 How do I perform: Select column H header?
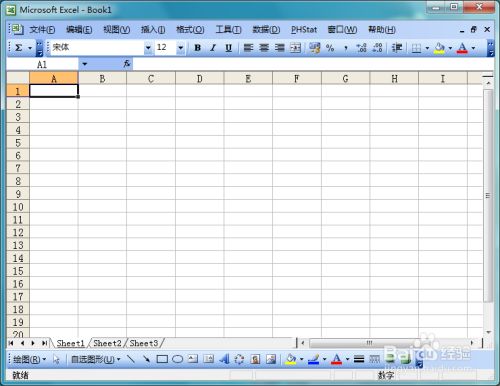click(394, 79)
